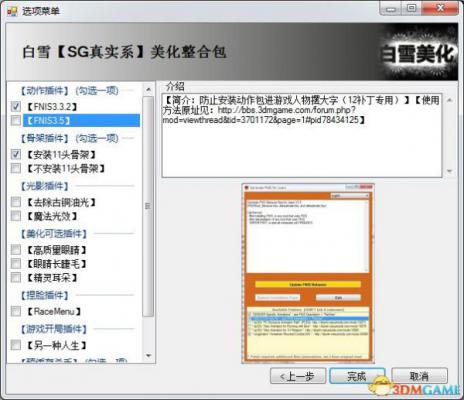The image size is (464, 400).
Task: Tick the 【去除古铜油光】 checkbox
Action: point(16,202)
